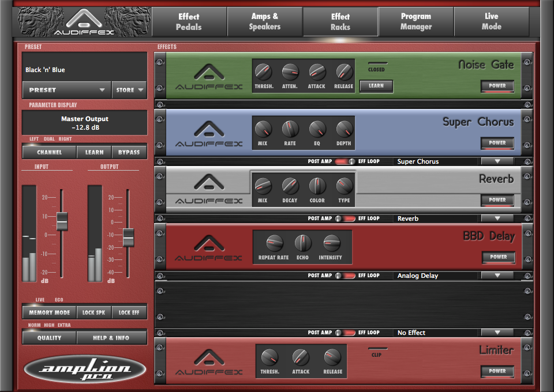
Task: Click the Noise Gate ATTEN. knob
Action: tap(290, 72)
